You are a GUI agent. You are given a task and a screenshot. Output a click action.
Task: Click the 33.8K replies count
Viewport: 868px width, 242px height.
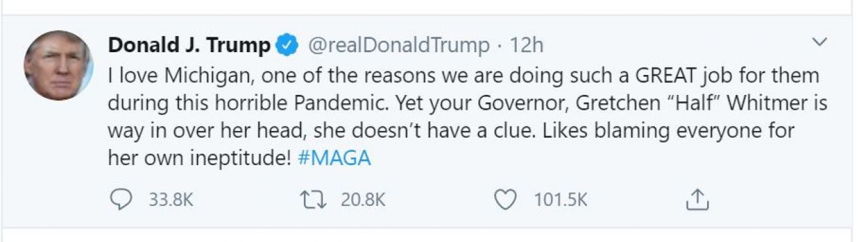(x=170, y=200)
